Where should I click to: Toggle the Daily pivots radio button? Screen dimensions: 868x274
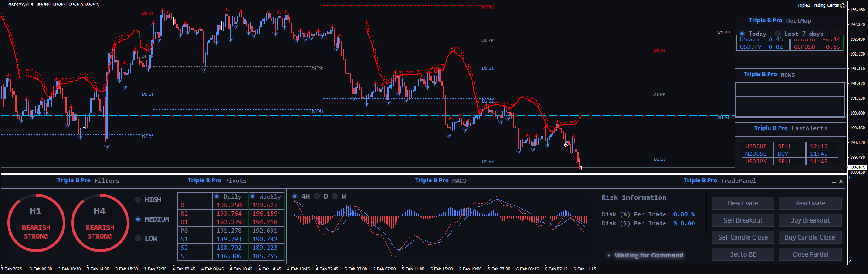point(217,197)
